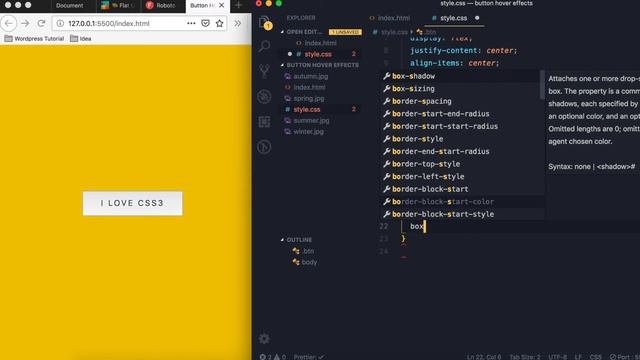Open Idea bookmark folder

click(81, 38)
